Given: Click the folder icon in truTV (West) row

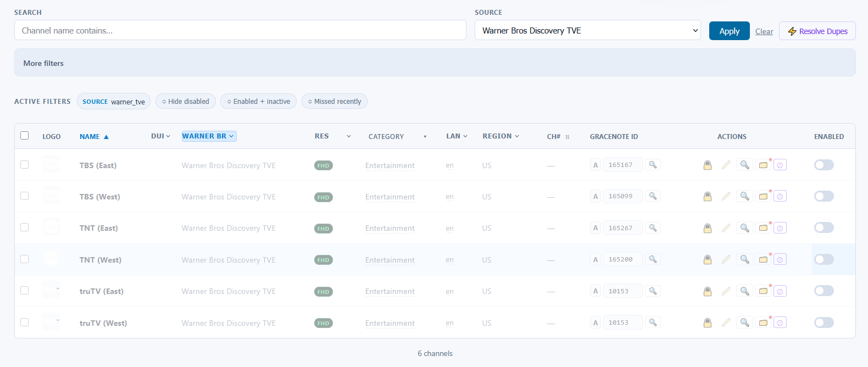Looking at the screenshot, I should pyautogui.click(x=763, y=322).
